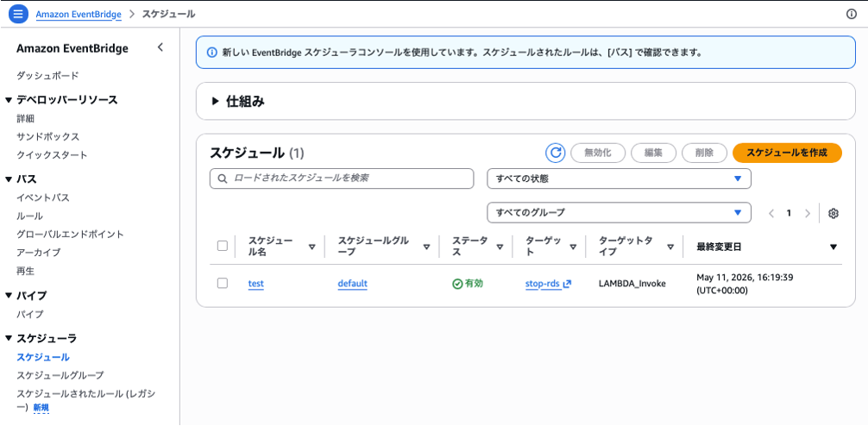
Task: Click the green 有効 status check icon
Action: (457, 284)
